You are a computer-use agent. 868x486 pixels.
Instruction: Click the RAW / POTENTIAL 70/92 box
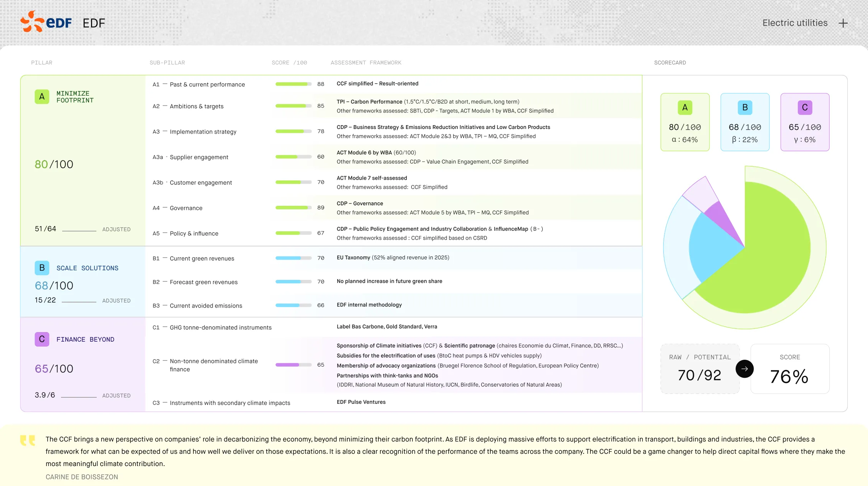[x=700, y=369]
